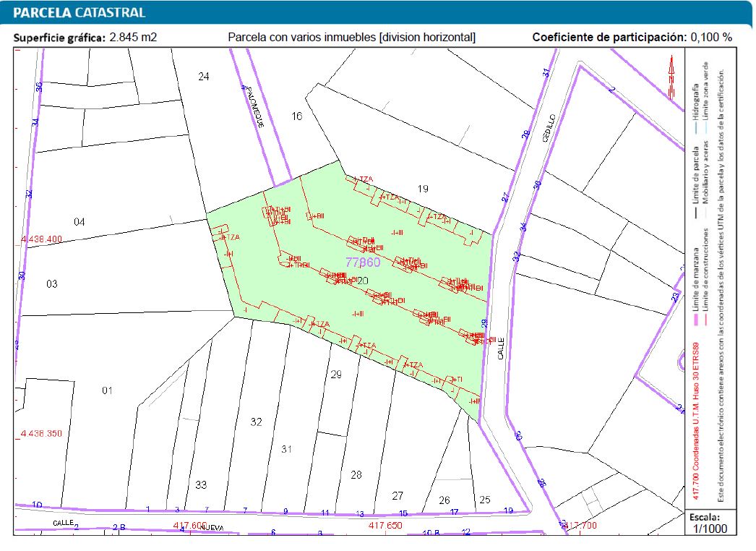The image size is (756, 551).
Task: Choose parcel 01 on the map
Action: 107,390
